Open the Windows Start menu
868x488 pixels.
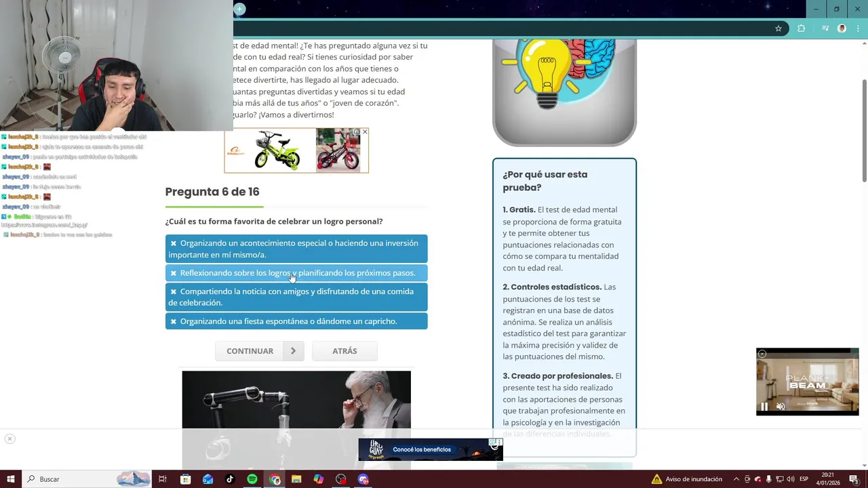click(11, 479)
